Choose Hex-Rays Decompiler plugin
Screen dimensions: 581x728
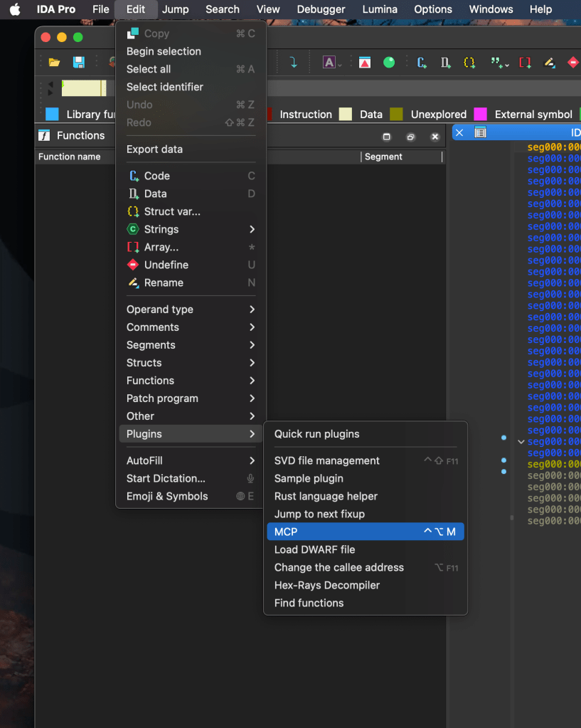[327, 585]
